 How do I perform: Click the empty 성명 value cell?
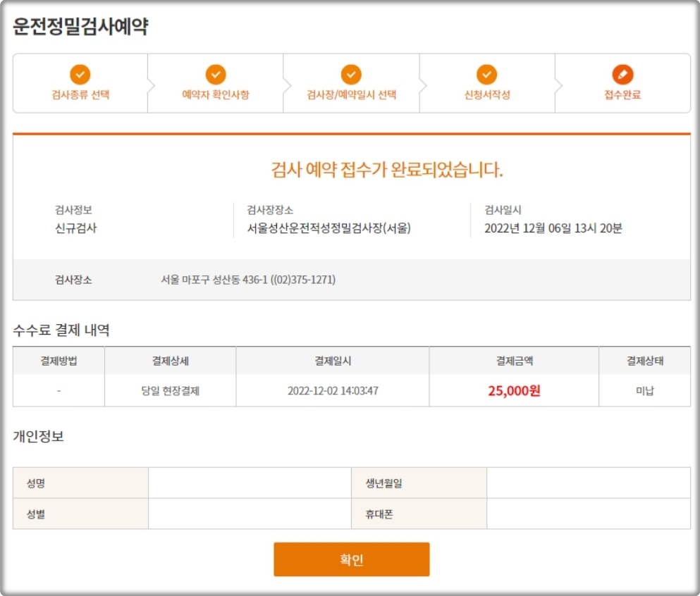[x=250, y=483]
